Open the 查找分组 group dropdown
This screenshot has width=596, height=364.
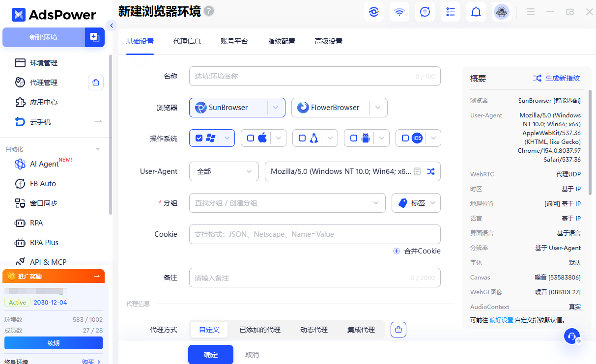287,203
